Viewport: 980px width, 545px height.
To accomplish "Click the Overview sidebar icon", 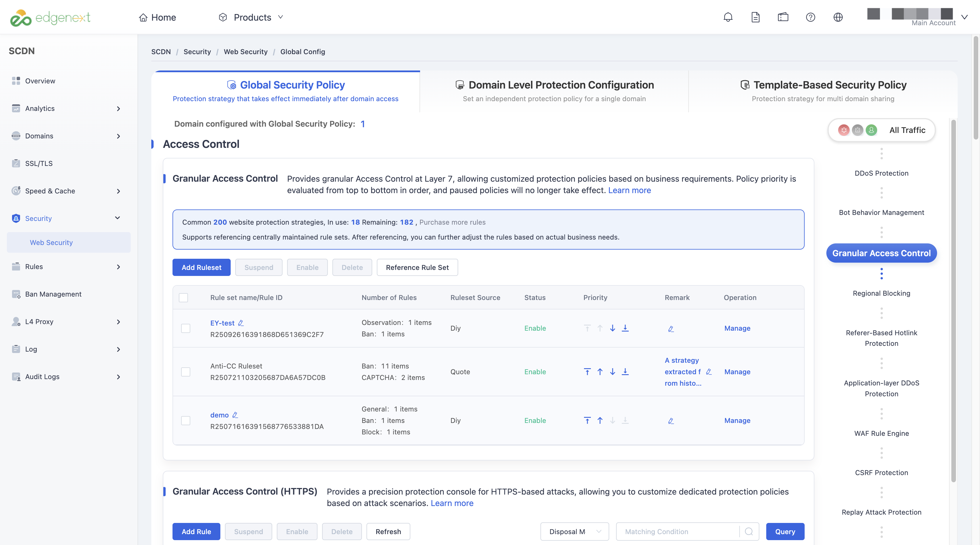I will click(x=15, y=81).
